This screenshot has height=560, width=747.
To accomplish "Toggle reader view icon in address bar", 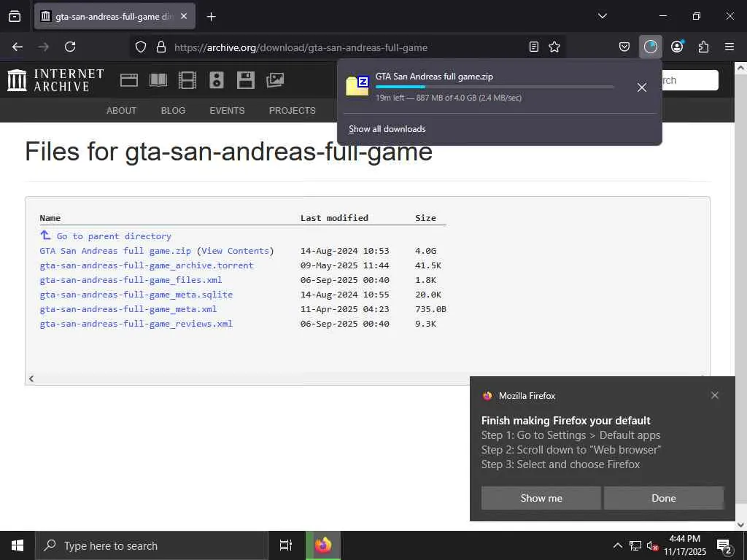I will tap(534, 47).
